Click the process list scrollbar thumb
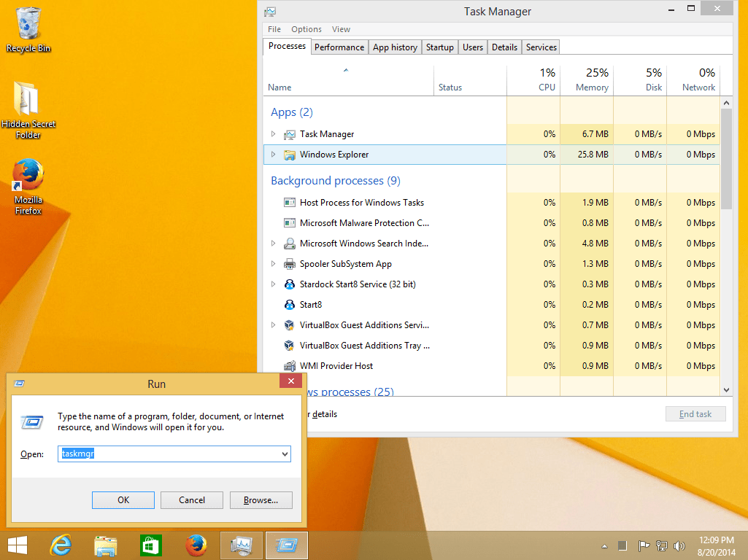This screenshot has width=748, height=560. (726, 159)
